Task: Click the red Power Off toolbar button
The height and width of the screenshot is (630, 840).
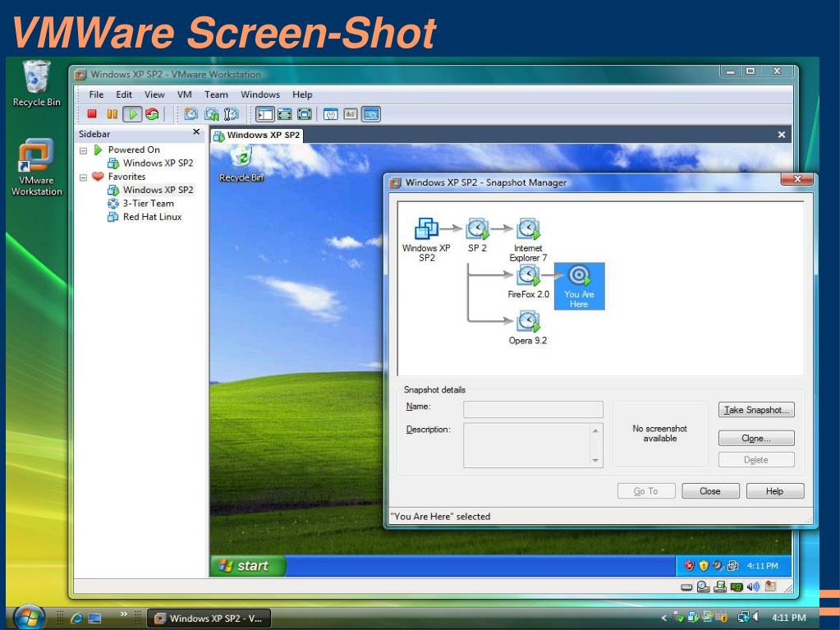Action: coord(92,113)
